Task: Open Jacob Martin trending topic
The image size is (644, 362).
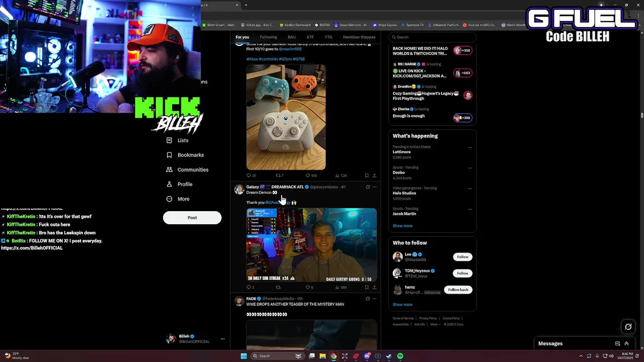Action: [x=404, y=214]
